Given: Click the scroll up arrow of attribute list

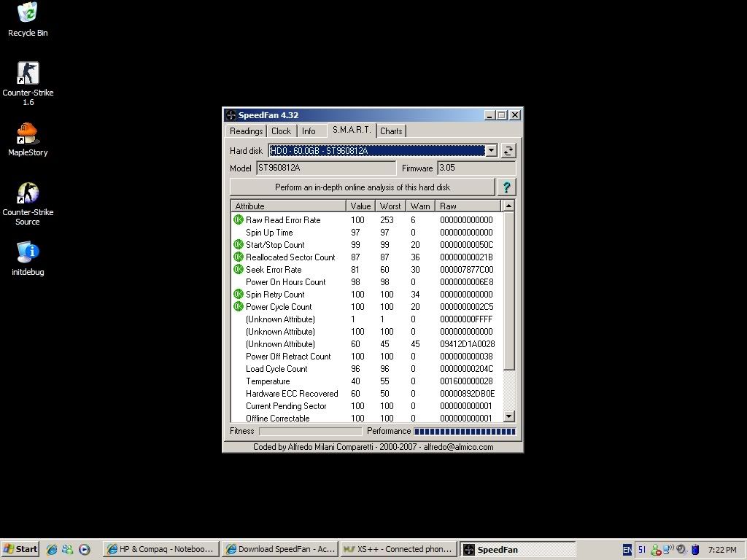Looking at the screenshot, I should click(508, 206).
